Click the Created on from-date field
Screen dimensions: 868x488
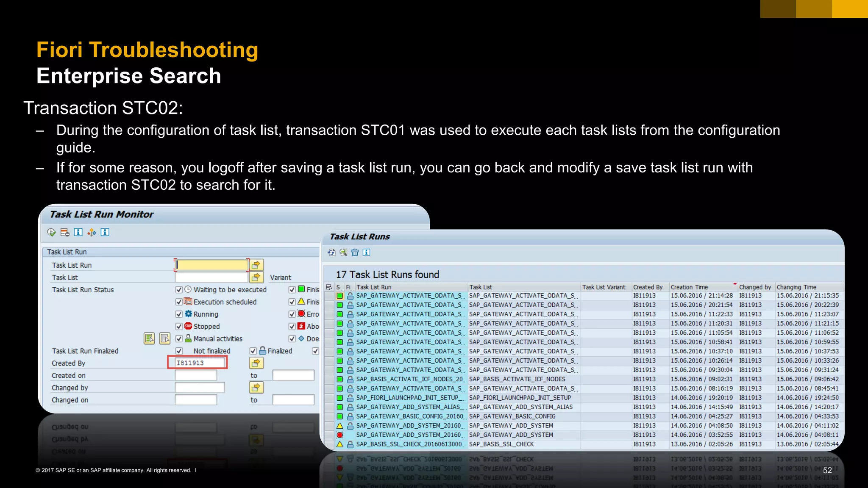click(x=196, y=375)
